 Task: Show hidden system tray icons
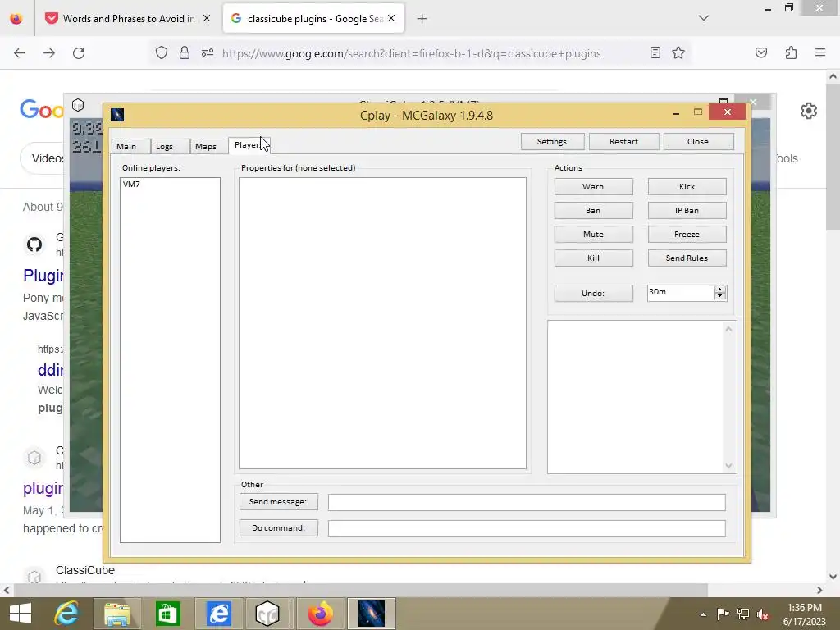(703, 615)
